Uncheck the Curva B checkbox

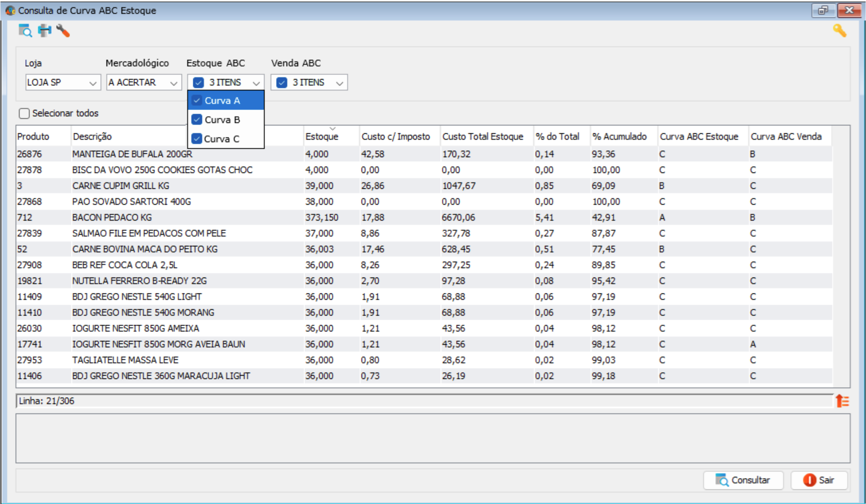coord(197,120)
